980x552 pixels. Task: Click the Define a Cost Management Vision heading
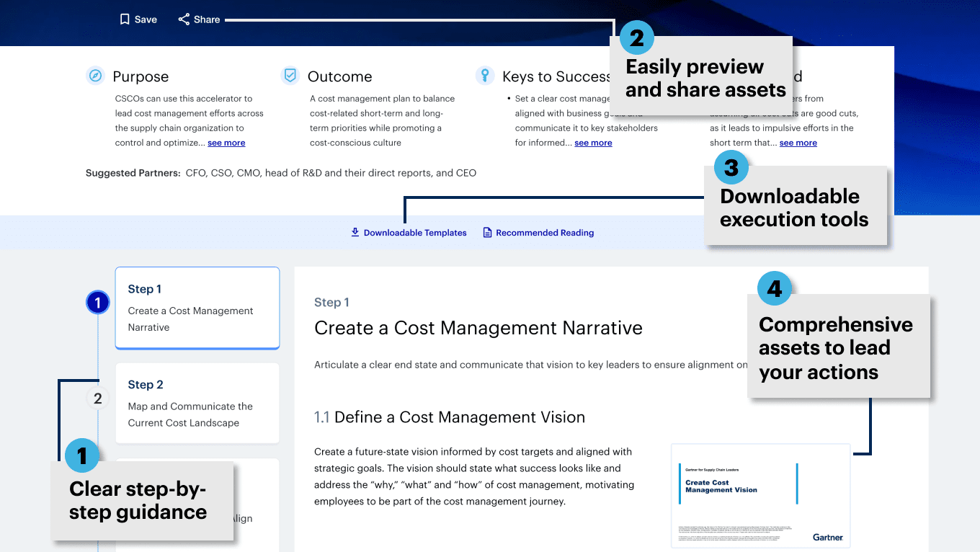point(459,417)
